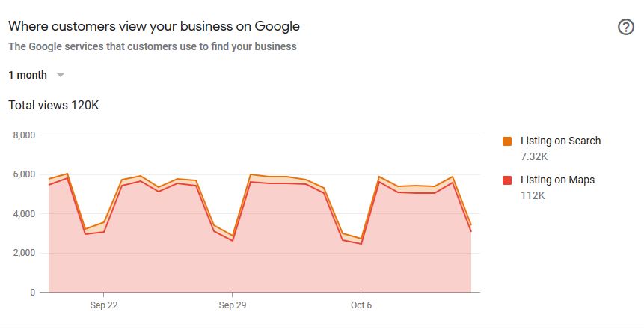Click the 112K Maps views value
This screenshot has width=644, height=330.
coord(532,195)
